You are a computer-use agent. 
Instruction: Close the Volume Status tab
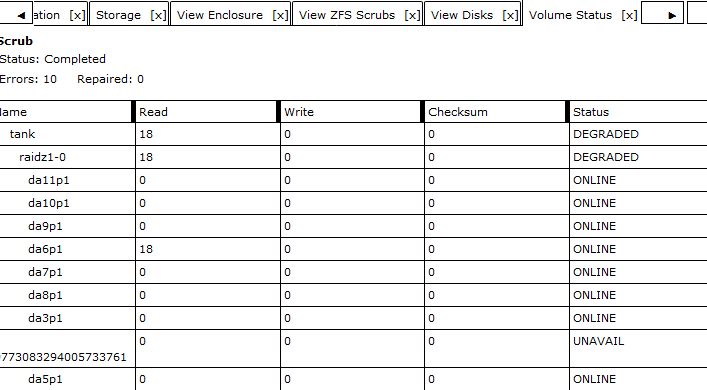(x=629, y=15)
